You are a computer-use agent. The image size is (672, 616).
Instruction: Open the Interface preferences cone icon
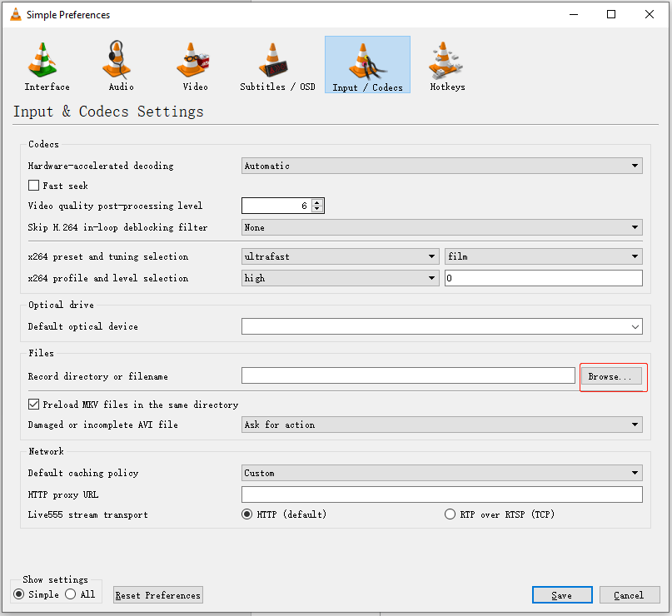pos(42,60)
